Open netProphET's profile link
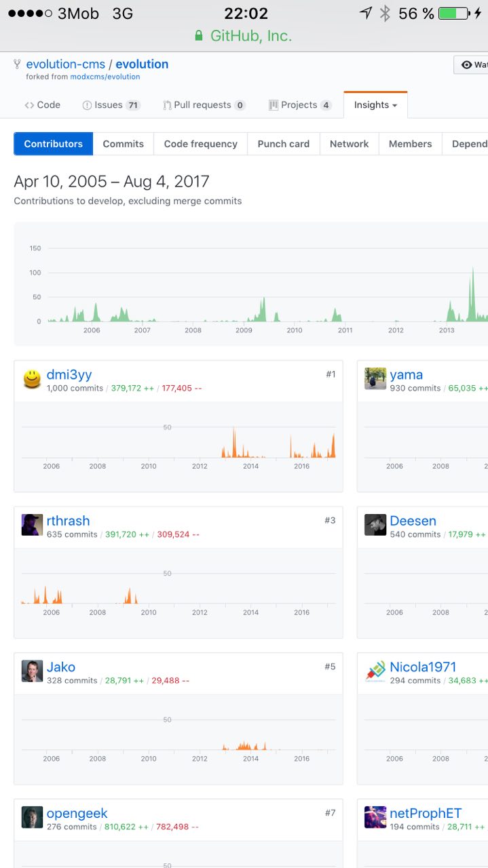 [426, 814]
